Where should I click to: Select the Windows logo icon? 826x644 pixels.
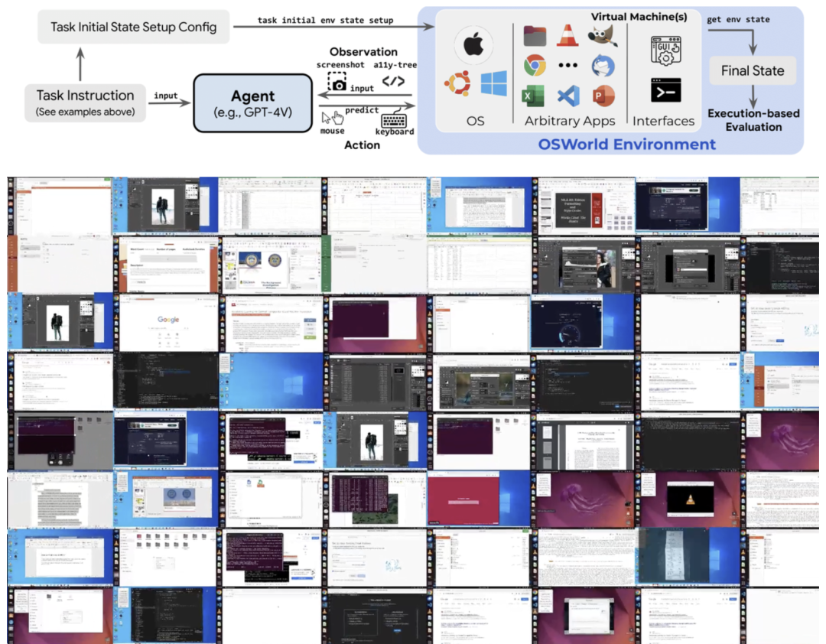tap(493, 83)
